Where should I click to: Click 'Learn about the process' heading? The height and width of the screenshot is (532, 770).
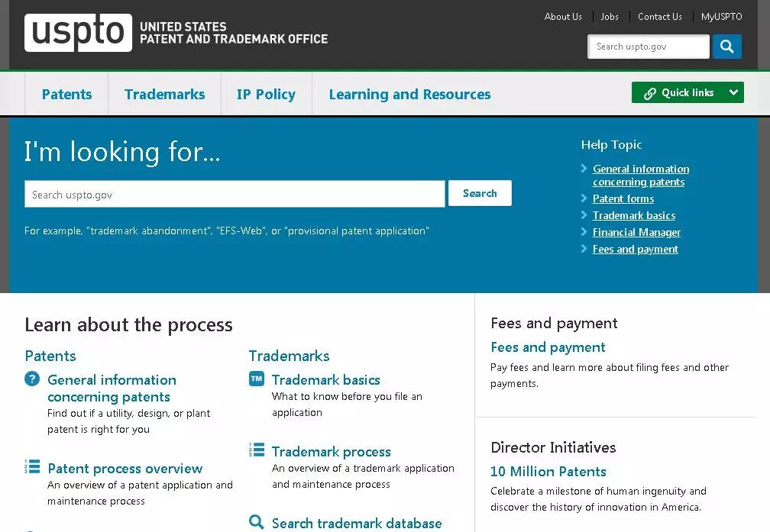click(128, 325)
